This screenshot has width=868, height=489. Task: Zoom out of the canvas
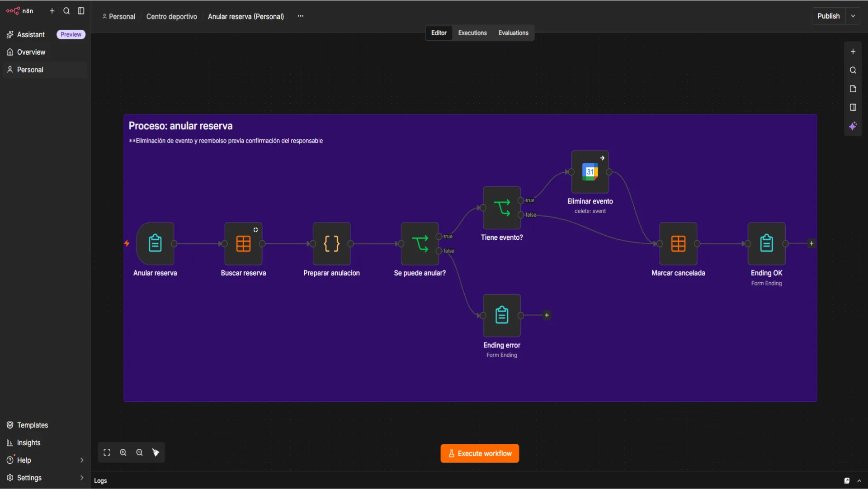click(139, 452)
